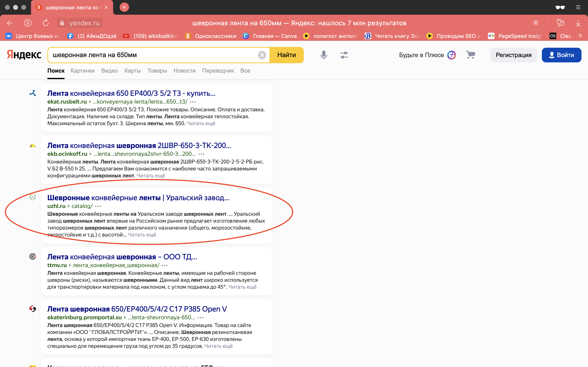Open search settings sliders icon
The image size is (588, 367).
[344, 55]
